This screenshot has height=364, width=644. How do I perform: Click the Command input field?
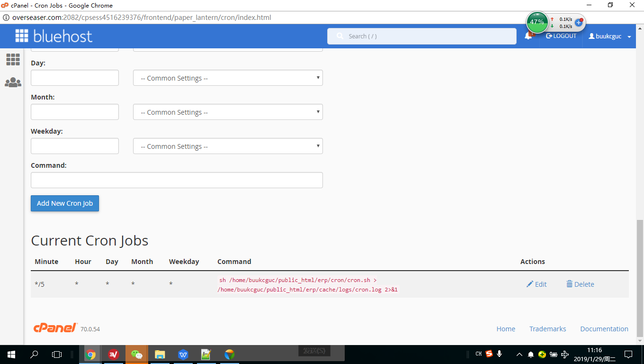[x=177, y=180]
